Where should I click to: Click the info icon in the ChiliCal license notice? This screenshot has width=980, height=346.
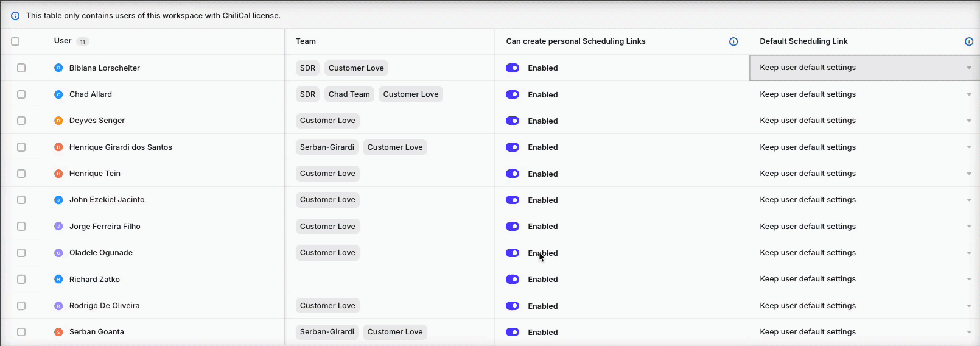(15, 16)
